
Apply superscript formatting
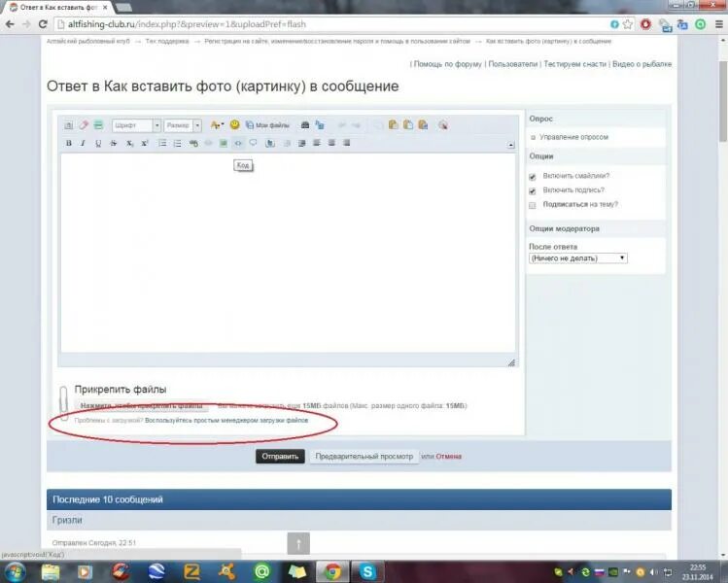145,143
